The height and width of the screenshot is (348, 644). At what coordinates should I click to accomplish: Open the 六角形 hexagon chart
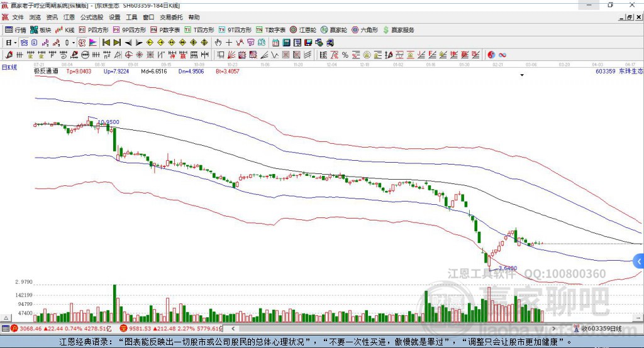click(x=365, y=30)
